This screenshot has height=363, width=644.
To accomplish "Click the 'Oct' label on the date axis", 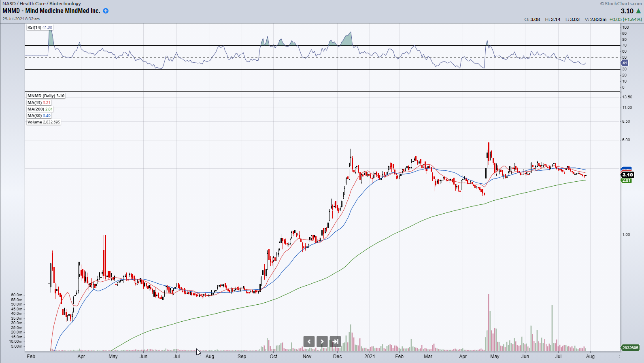I will click(274, 357).
